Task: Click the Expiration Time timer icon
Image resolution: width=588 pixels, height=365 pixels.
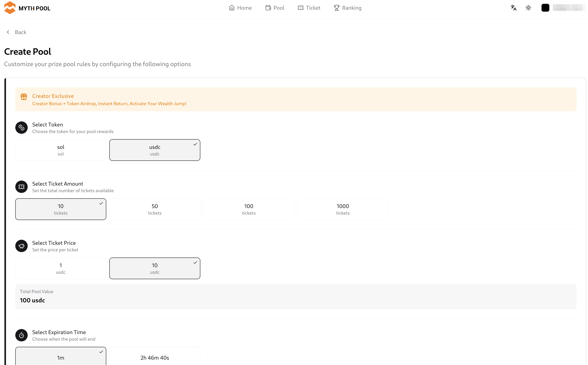Action: coord(21,335)
